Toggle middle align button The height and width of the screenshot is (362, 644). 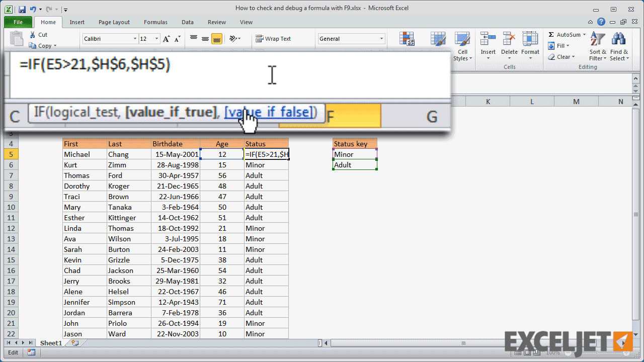coord(205,39)
